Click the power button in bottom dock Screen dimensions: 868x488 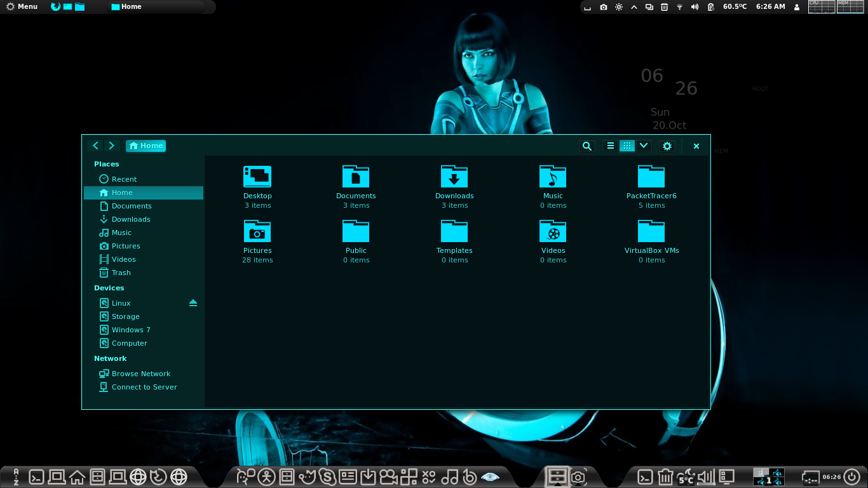tap(851, 477)
